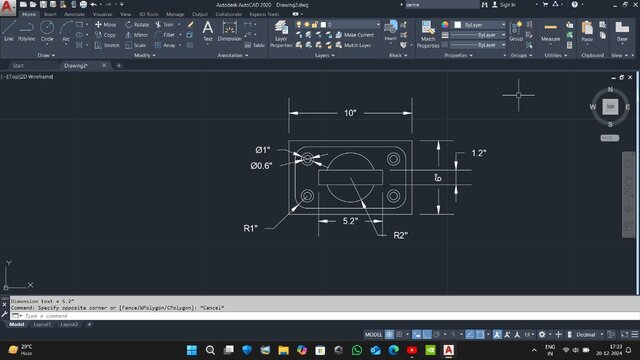Expand the Layers panel
Image resolution: width=640 pixels, height=360 pixels.
click(324, 55)
